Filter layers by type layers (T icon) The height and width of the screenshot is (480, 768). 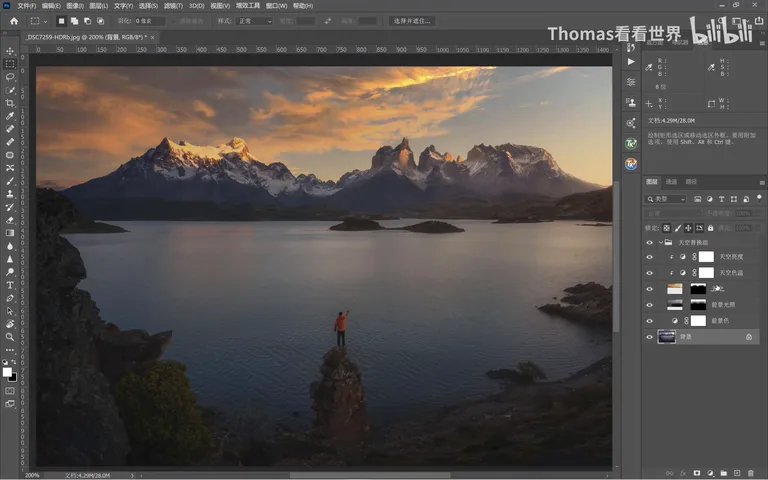721,199
